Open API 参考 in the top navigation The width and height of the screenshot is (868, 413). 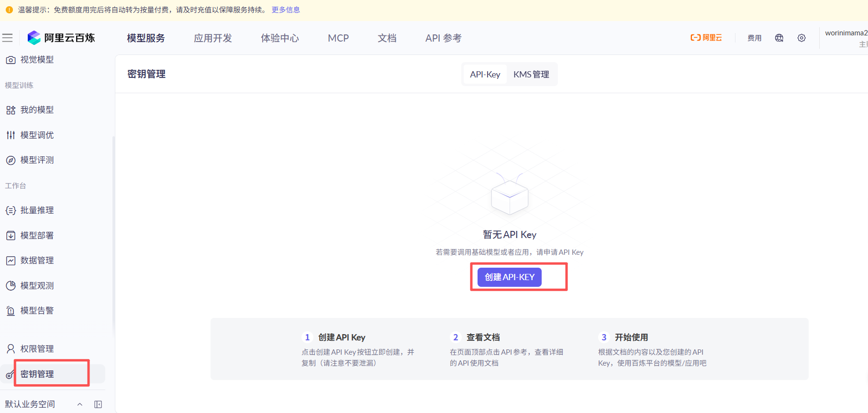click(444, 38)
